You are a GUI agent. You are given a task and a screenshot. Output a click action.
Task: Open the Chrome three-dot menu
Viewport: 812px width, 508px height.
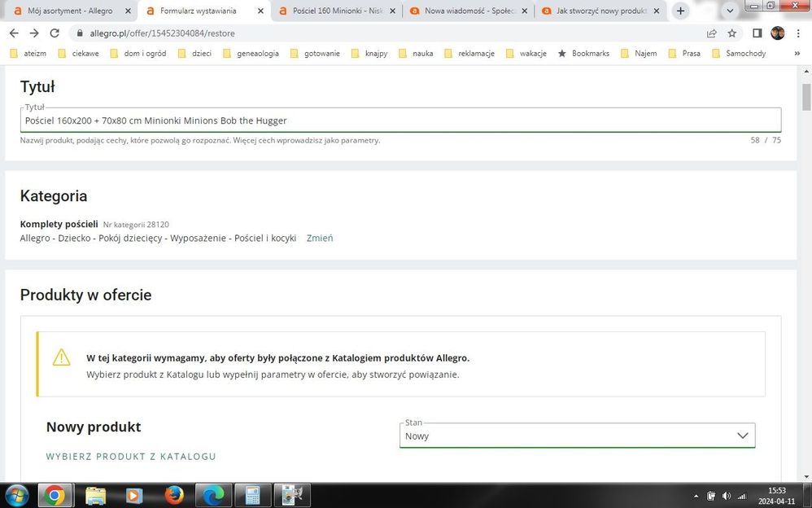(x=797, y=33)
